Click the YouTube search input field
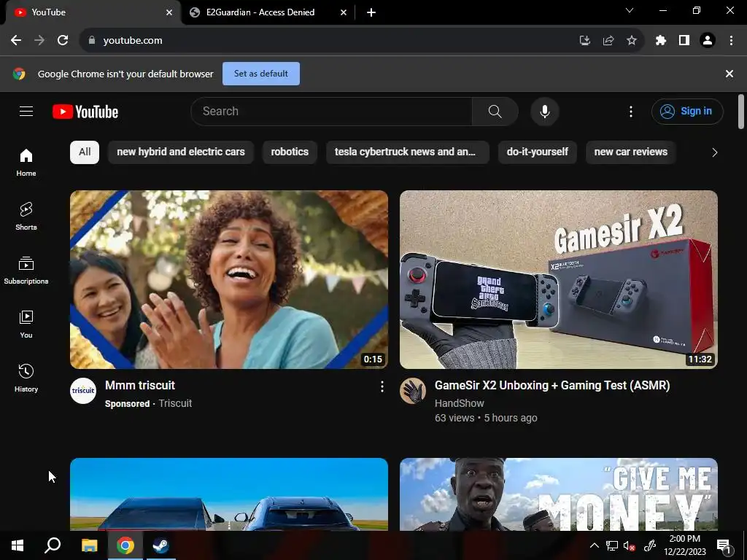This screenshot has height=560, width=747. pyautogui.click(x=332, y=112)
